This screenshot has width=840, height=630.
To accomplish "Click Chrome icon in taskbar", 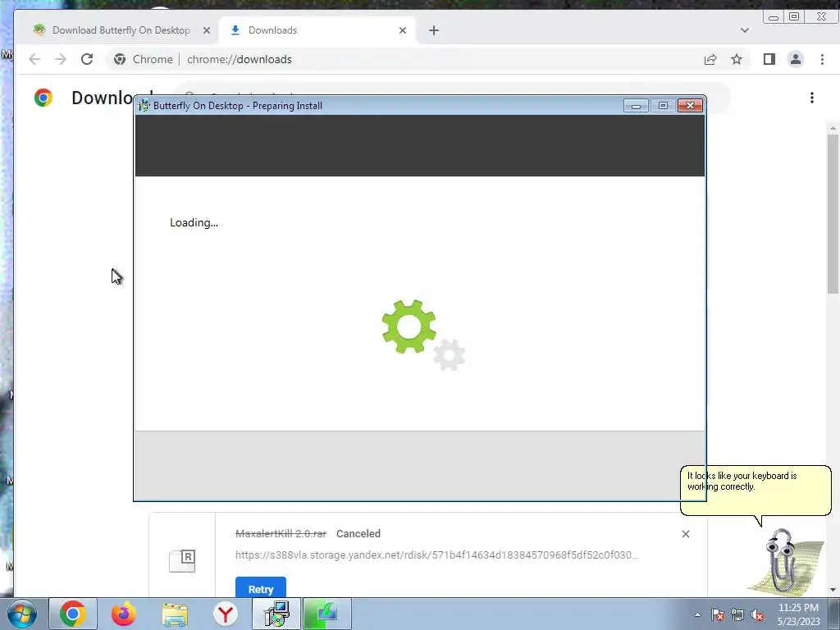I will tap(73, 614).
